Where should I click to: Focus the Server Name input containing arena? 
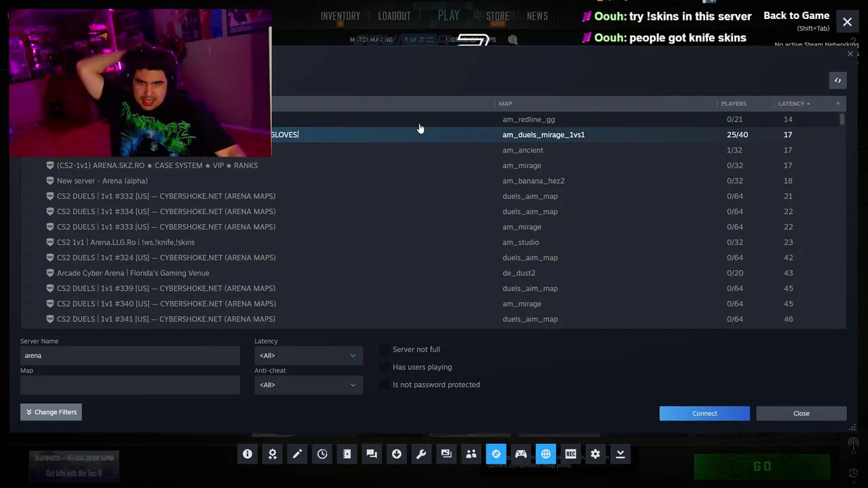pyautogui.click(x=130, y=356)
